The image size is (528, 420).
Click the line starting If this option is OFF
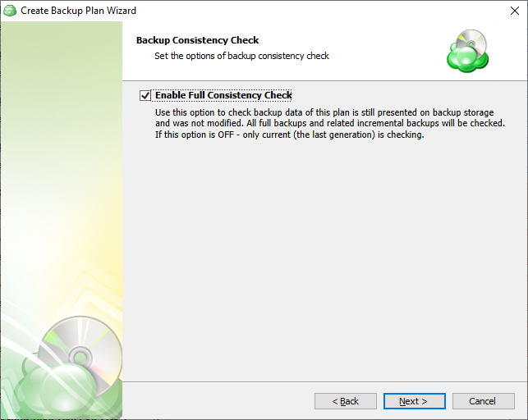click(x=289, y=135)
